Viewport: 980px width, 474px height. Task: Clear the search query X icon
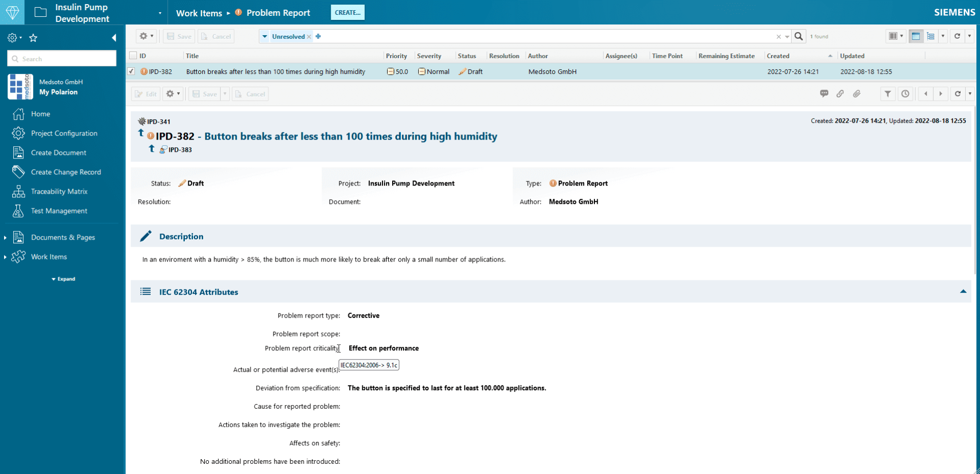(x=778, y=37)
